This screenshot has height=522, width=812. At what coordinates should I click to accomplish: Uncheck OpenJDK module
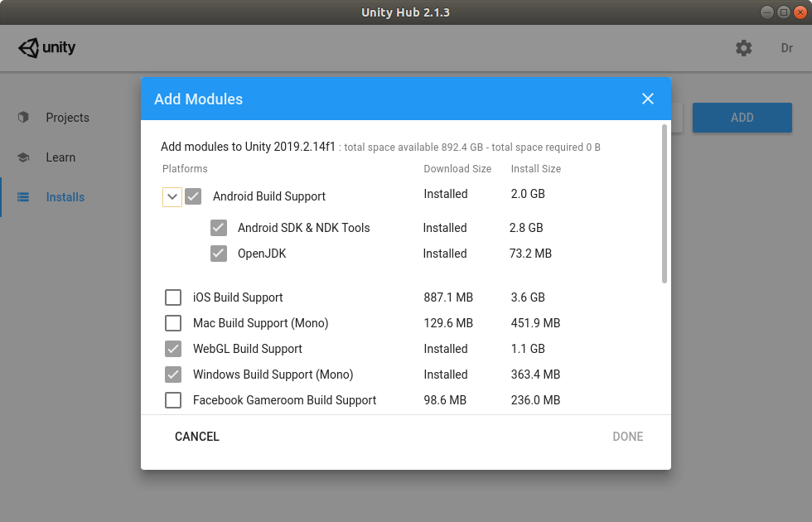pos(219,253)
